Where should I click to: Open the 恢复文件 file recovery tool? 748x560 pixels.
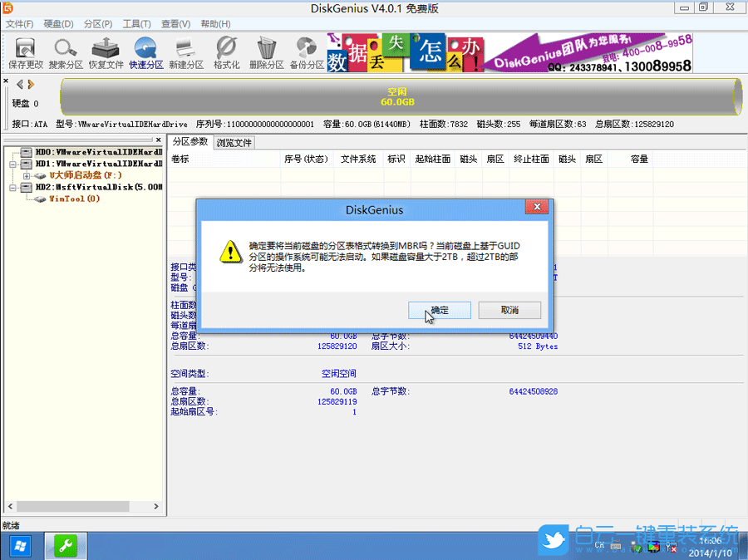pyautogui.click(x=106, y=52)
